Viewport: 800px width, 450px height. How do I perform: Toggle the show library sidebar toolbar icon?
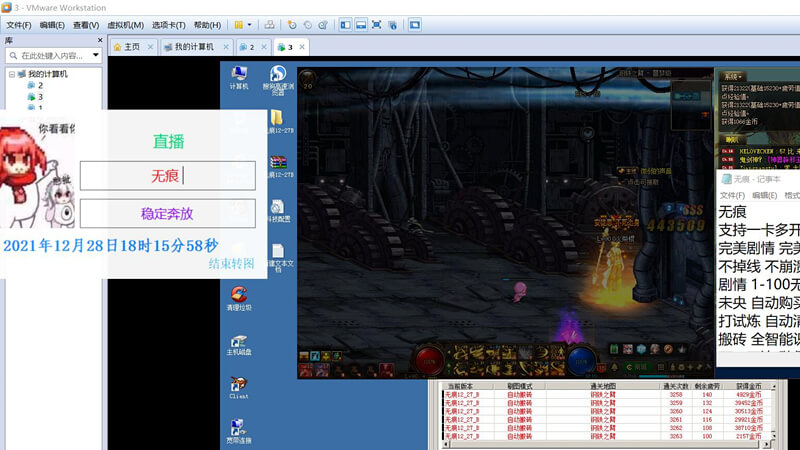pos(345,24)
